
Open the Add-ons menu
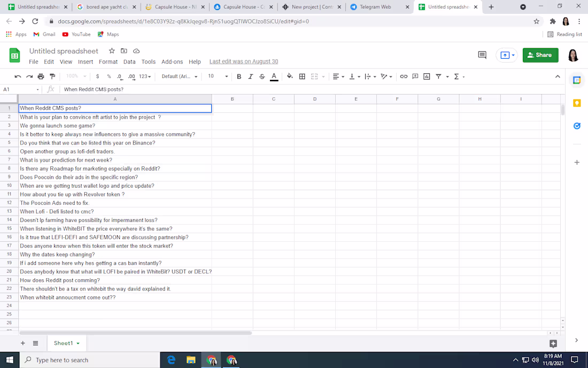point(172,62)
